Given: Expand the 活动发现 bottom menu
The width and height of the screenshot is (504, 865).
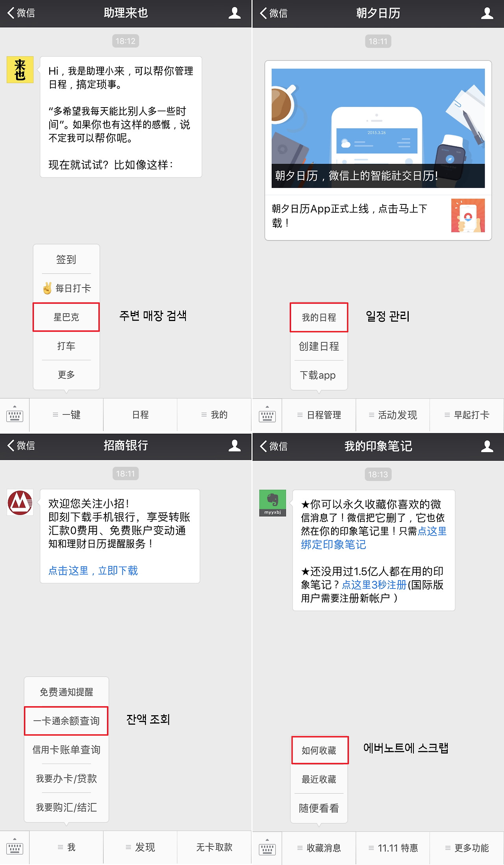Looking at the screenshot, I should 393,415.
